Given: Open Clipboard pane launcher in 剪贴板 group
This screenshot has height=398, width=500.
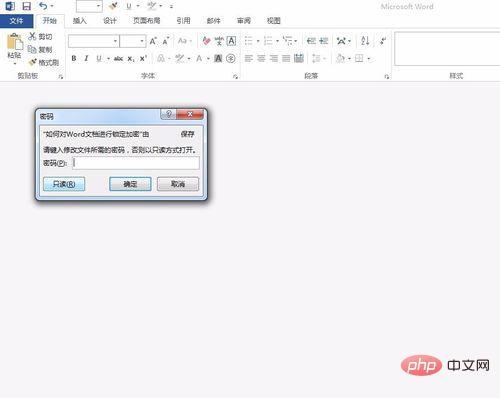Looking at the screenshot, I should tap(61, 77).
